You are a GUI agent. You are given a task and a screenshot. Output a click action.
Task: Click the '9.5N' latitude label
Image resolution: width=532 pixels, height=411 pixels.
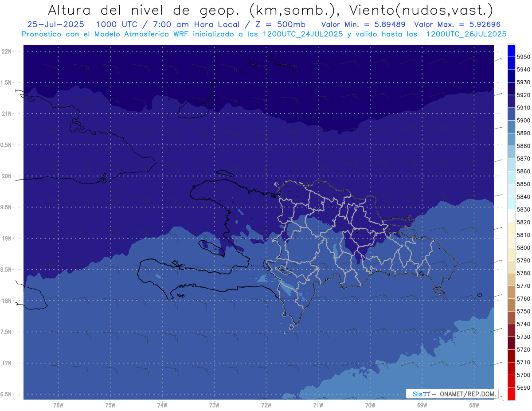point(7,207)
